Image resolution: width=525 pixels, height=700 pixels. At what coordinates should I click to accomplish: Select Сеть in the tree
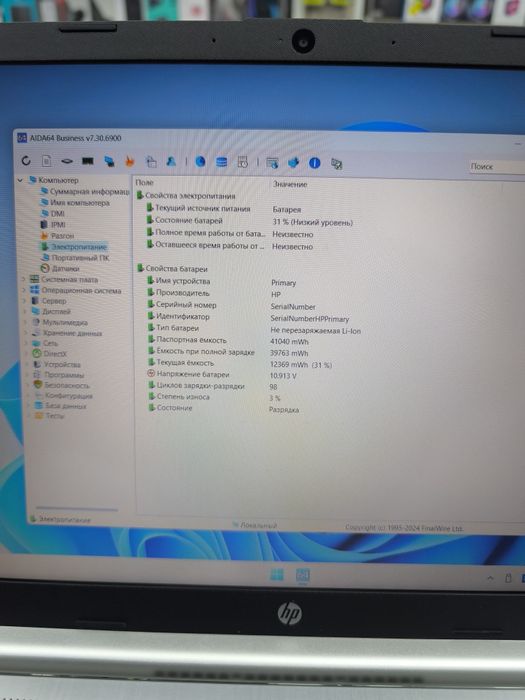point(45,343)
